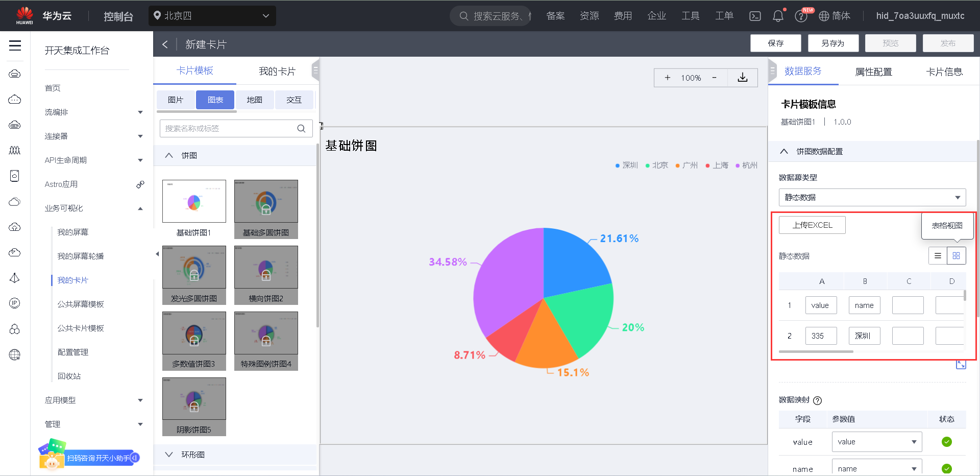Viewport: 980px width, 476px height.
Task: Open the 控制台 console link
Action: click(x=118, y=16)
